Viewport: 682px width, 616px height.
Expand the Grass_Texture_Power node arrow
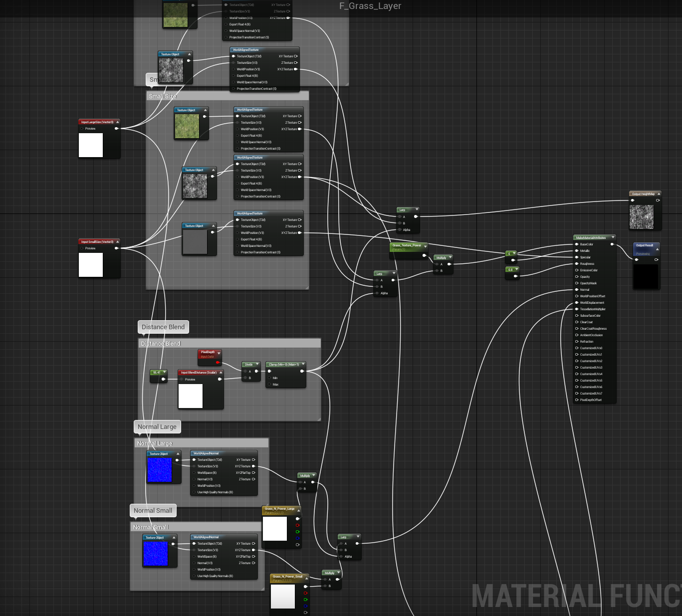(x=426, y=246)
